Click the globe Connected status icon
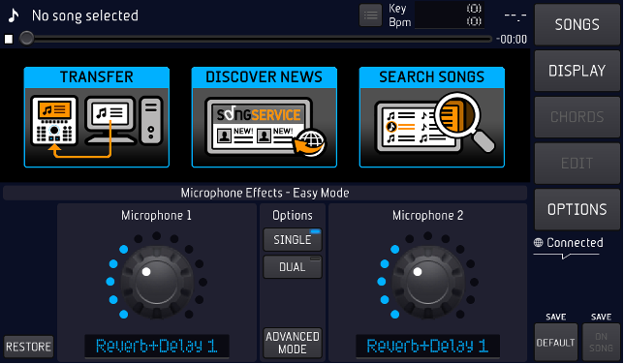Viewport: 624px width, 364px height. click(x=539, y=242)
